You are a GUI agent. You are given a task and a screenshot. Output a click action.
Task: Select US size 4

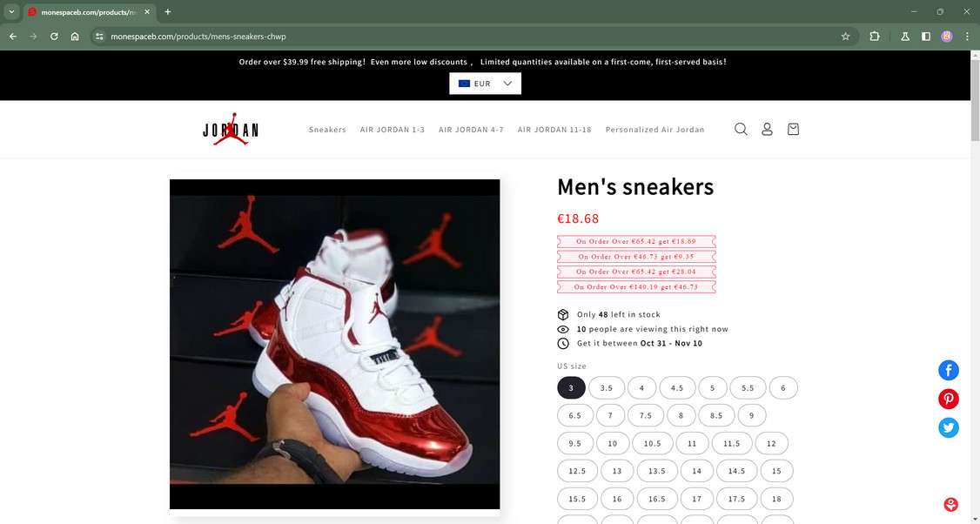[642, 387]
